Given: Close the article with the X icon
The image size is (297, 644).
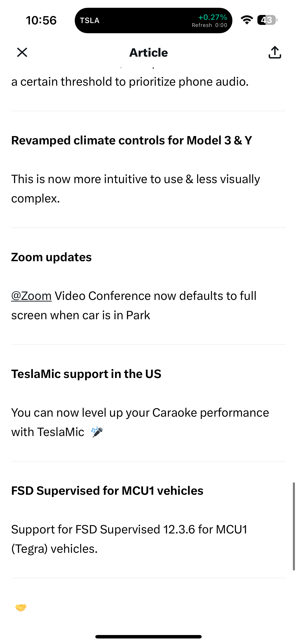Looking at the screenshot, I should tap(22, 53).
